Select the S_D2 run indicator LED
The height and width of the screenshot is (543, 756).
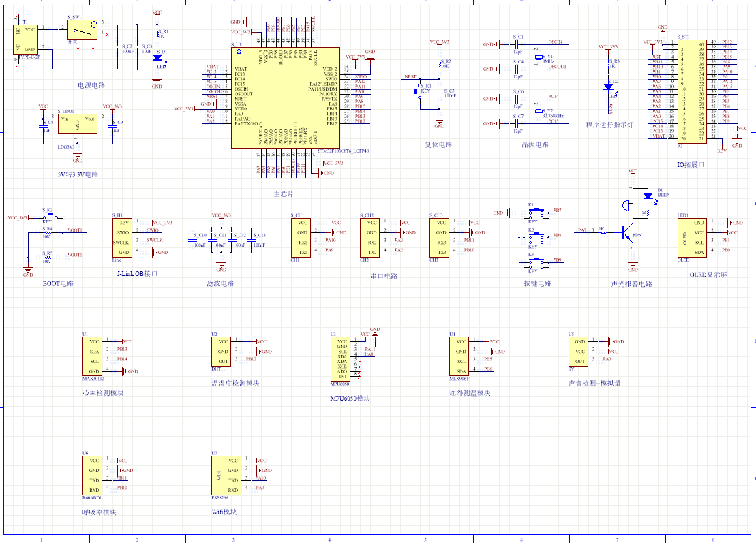coord(609,87)
